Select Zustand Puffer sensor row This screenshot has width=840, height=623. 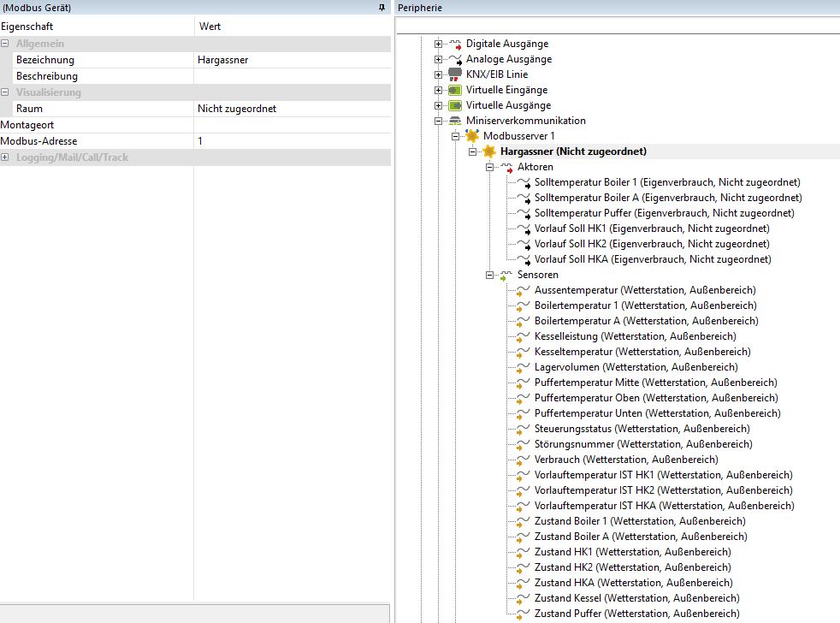(x=637, y=614)
